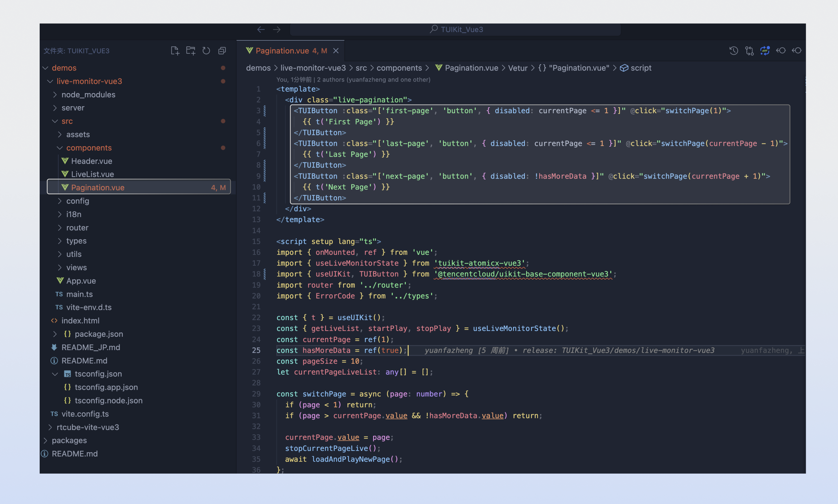Click the git compare changes icon
This screenshot has height=504, width=838.
749,51
